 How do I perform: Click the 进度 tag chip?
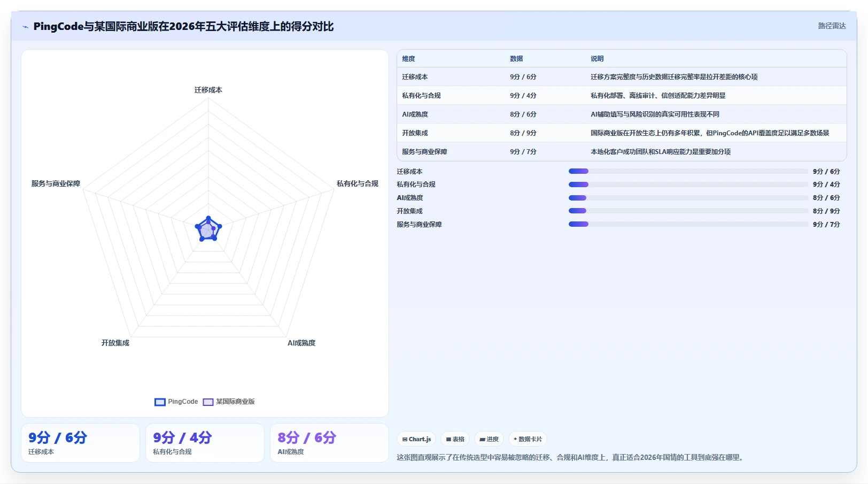(x=489, y=439)
